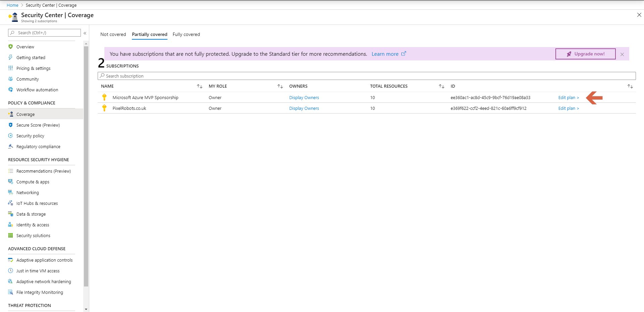Select PixelRobots.co.uk subscription name
The width and height of the screenshot is (644, 312).
[x=129, y=108]
